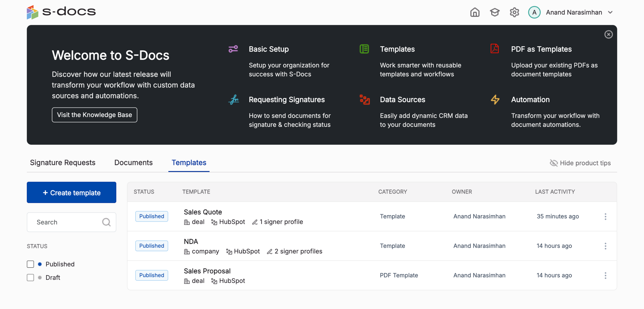The image size is (644, 309).
Task: Click the search magnifier icon
Action: pos(106,222)
